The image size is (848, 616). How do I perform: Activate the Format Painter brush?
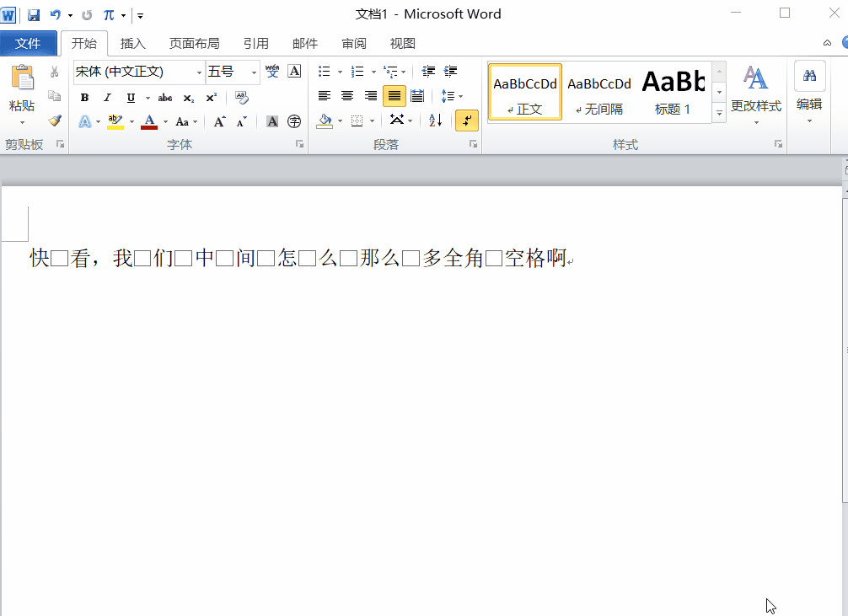click(54, 120)
